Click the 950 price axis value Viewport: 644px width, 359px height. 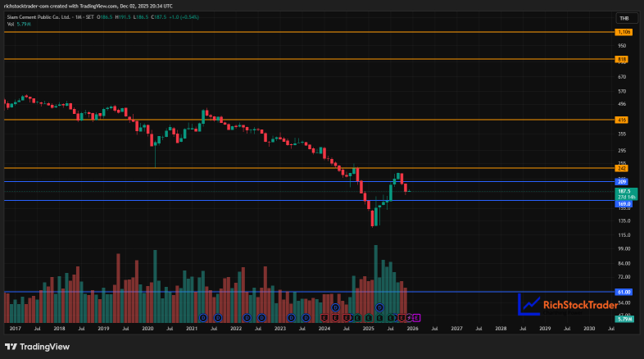coord(622,46)
